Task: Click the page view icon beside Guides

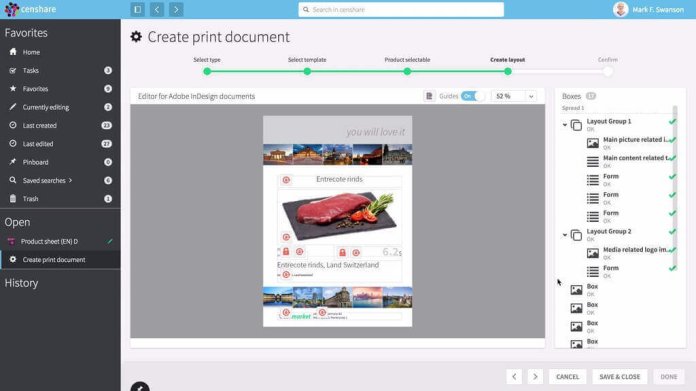Action: (x=429, y=96)
